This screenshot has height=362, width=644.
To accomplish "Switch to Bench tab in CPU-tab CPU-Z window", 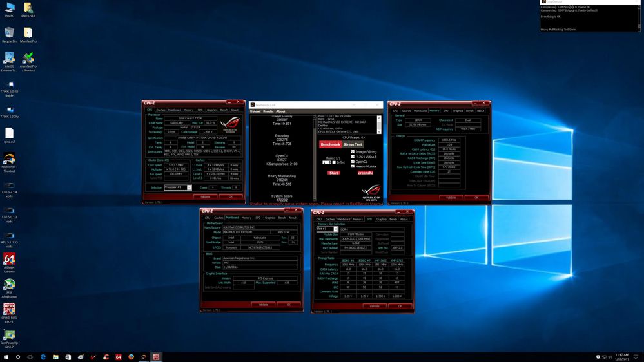I will point(224,110).
